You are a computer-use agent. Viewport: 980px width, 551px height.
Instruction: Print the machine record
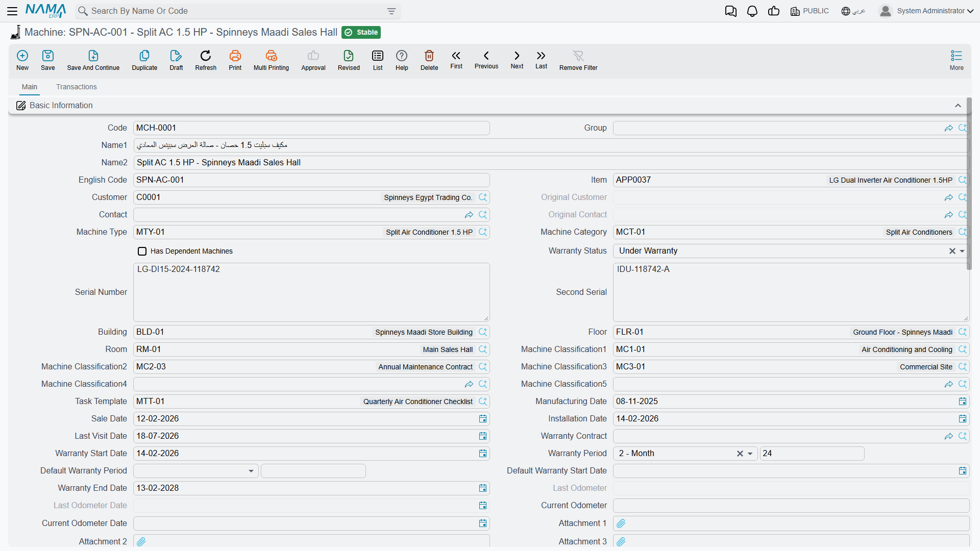[235, 60]
